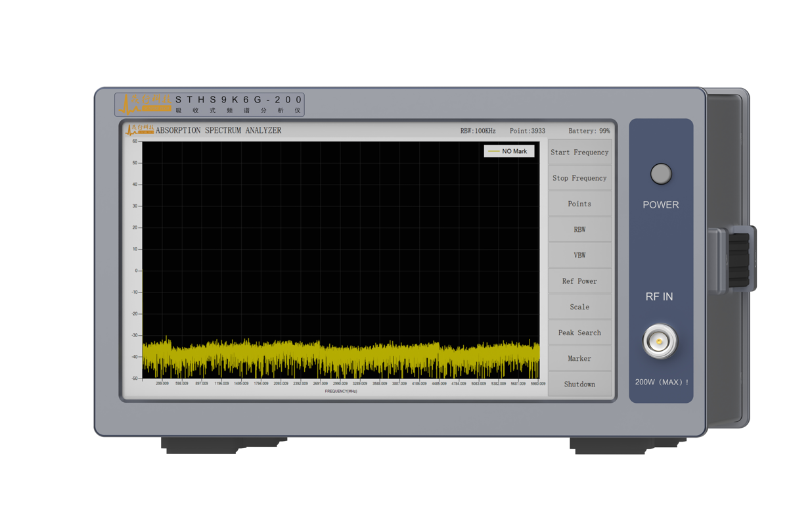Screen dimensions: 812x529
Task: Click the round POWER button on the front panel
Action: (x=661, y=174)
